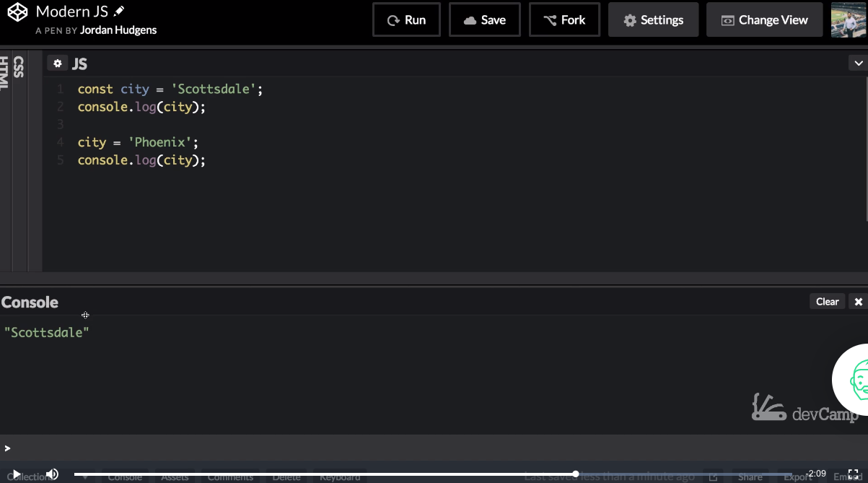Fork this pen
Screen dimensions: 868x483
tap(564, 19)
